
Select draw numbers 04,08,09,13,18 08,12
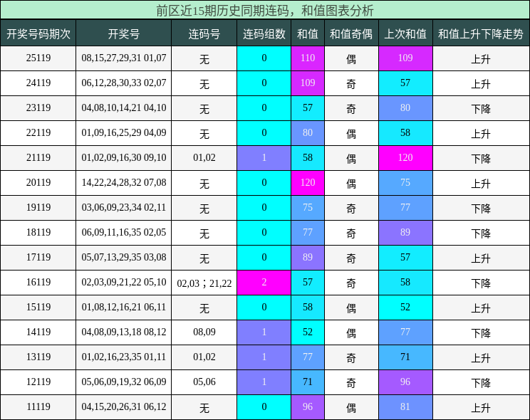(124, 332)
